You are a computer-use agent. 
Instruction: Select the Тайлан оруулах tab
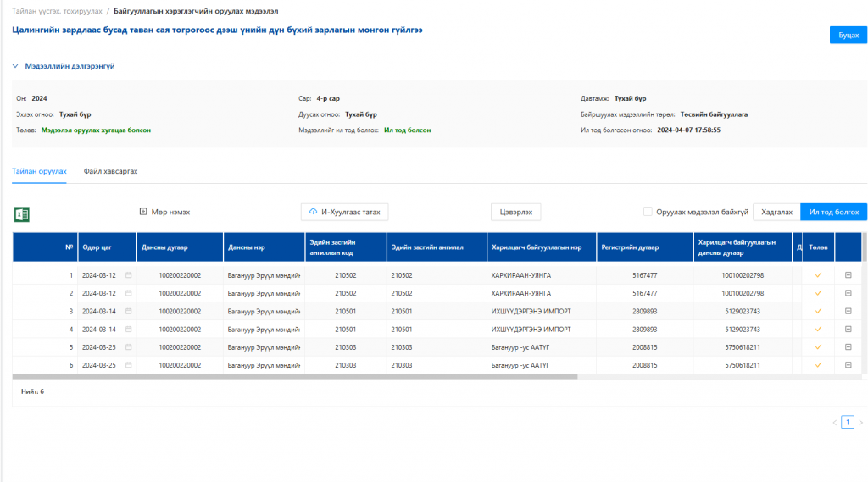pos(39,172)
